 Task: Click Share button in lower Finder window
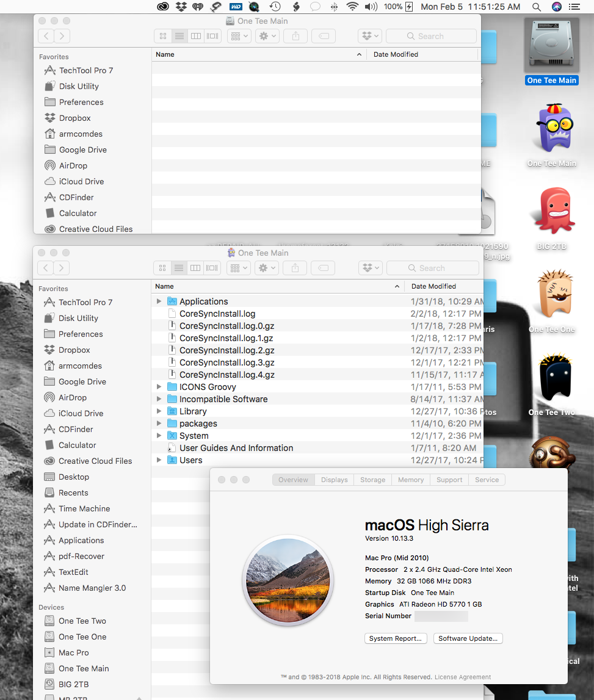click(x=295, y=268)
